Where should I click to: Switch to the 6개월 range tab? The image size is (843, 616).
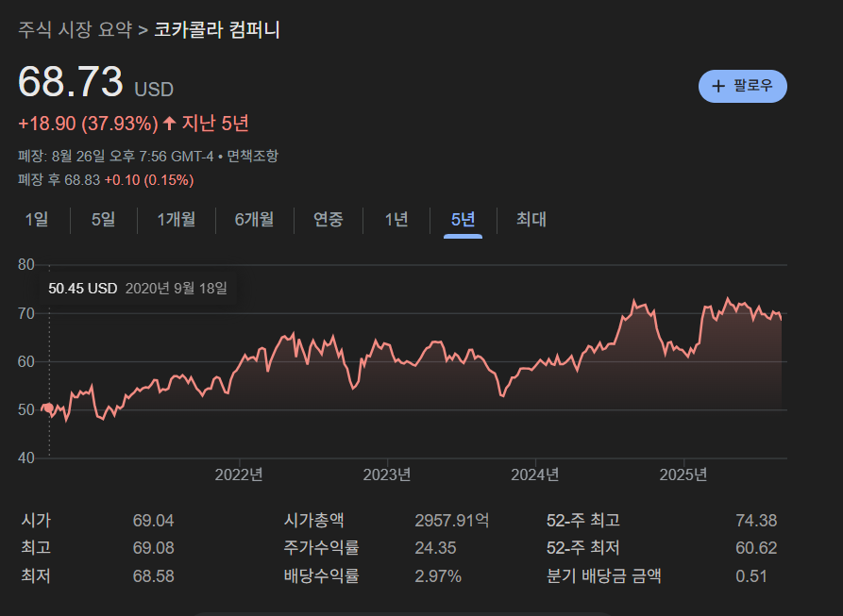(254, 220)
